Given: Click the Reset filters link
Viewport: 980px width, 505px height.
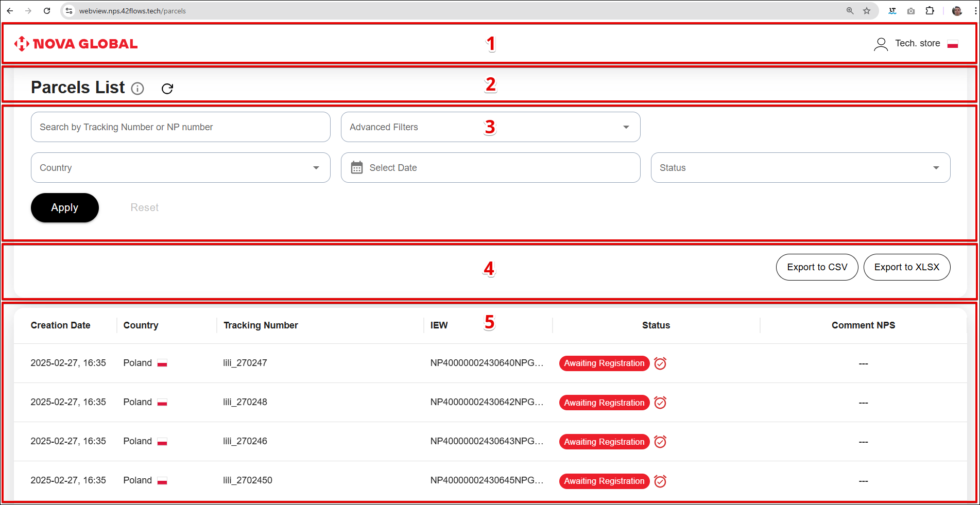Looking at the screenshot, I should click(x=144, y=207).
